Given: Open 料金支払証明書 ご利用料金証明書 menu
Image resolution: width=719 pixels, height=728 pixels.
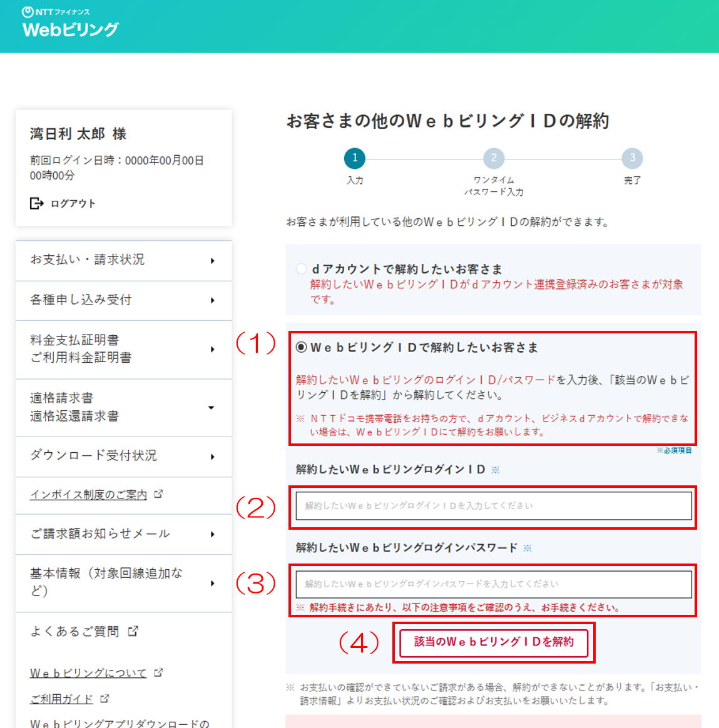Looking at the screenshot, I should pyautogui.click(x=123, y=349).
